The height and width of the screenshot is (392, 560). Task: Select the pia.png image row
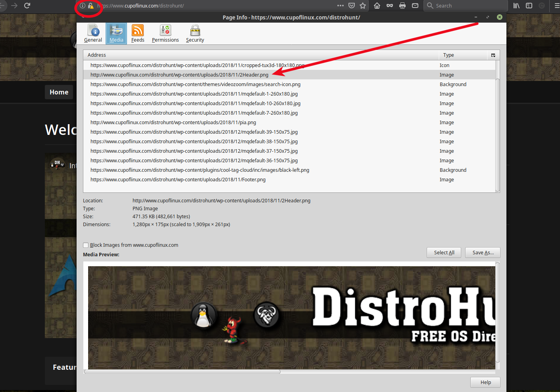click(x=289, y=123)
